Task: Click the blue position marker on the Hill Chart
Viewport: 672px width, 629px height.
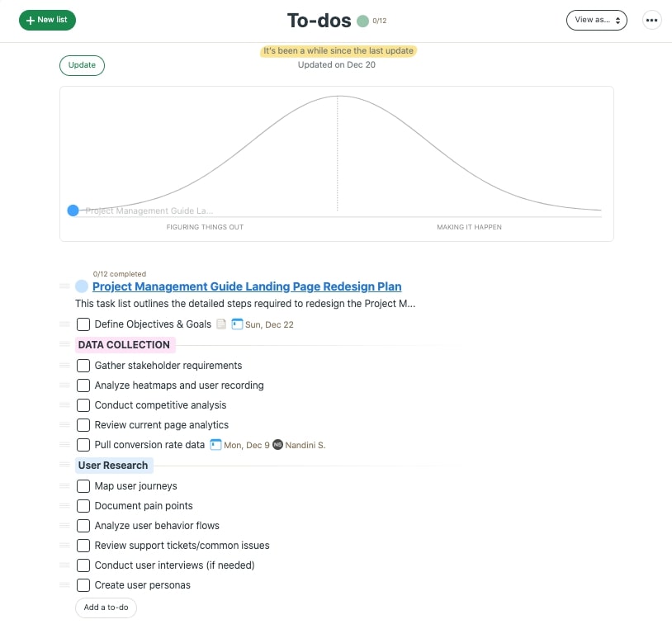Action: (73, 210)
